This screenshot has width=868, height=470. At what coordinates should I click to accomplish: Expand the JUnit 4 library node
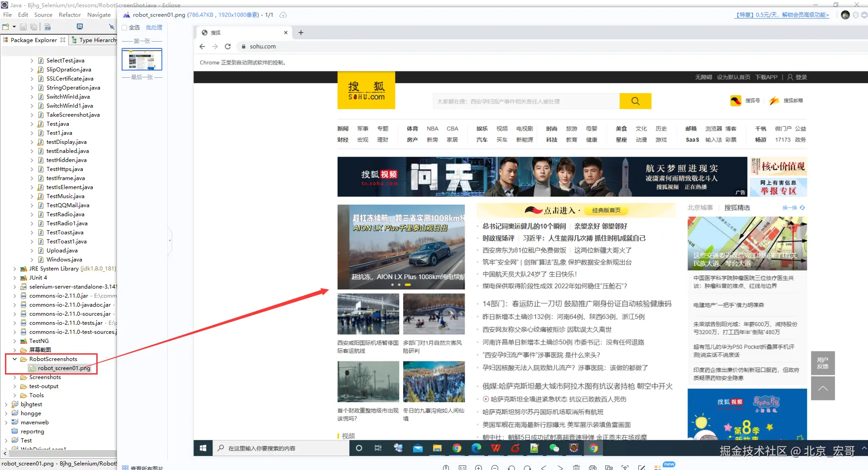point(14,278)
